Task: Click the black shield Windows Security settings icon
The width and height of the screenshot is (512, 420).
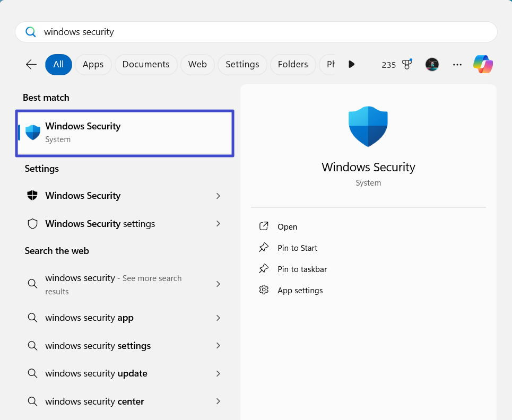Action: tap(32, 196)
